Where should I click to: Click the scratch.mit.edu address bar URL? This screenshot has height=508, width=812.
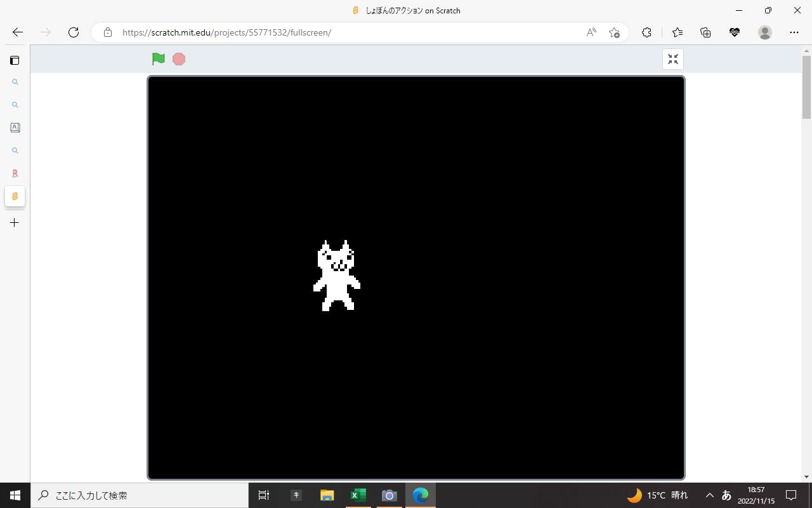coord(226,32)
